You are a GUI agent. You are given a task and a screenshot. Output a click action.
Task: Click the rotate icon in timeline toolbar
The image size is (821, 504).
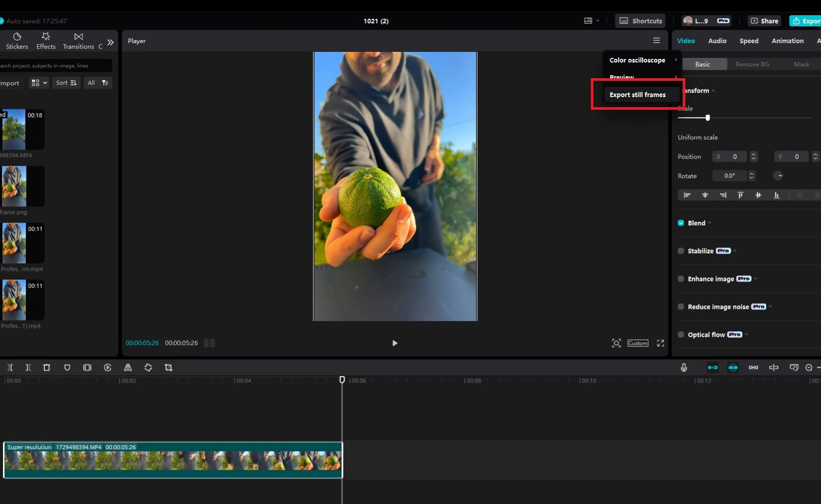pyautogui.click(x=148, y=367)
